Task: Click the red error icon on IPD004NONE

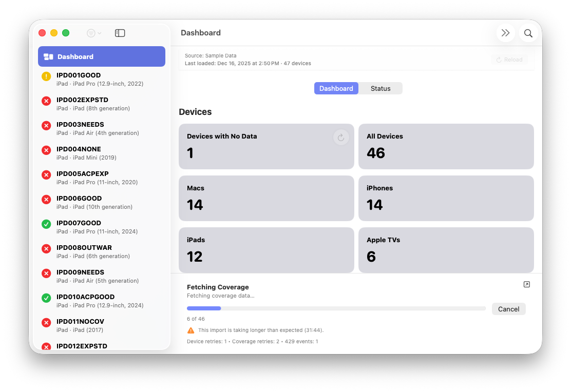Action: [46, 150]
